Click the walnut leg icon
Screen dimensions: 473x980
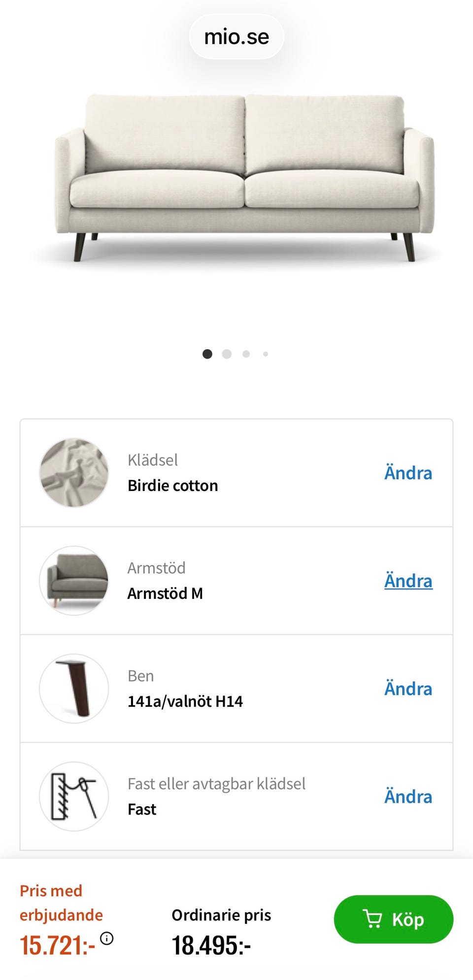tap(74, 688)
